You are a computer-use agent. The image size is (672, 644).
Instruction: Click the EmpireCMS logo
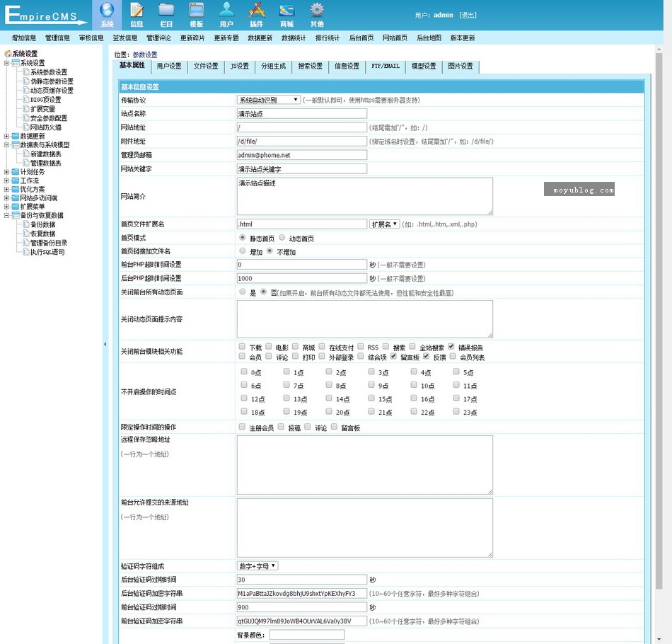tap(45, 15)
